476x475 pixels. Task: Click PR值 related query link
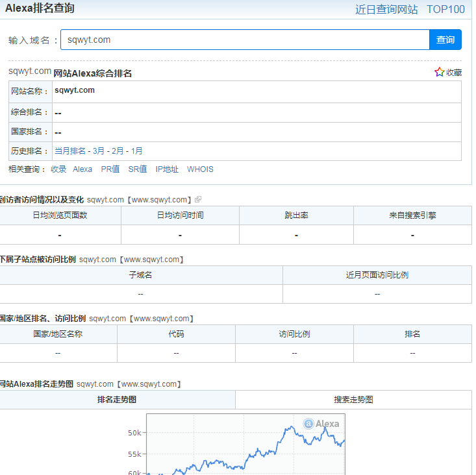tap(110, 169)
